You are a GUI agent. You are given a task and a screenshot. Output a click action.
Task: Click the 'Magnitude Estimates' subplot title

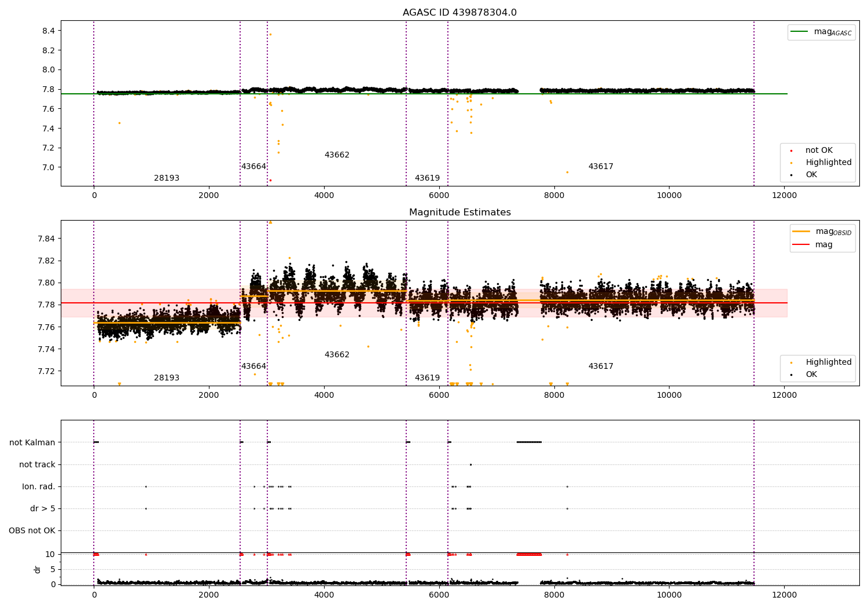pos(459,213)
